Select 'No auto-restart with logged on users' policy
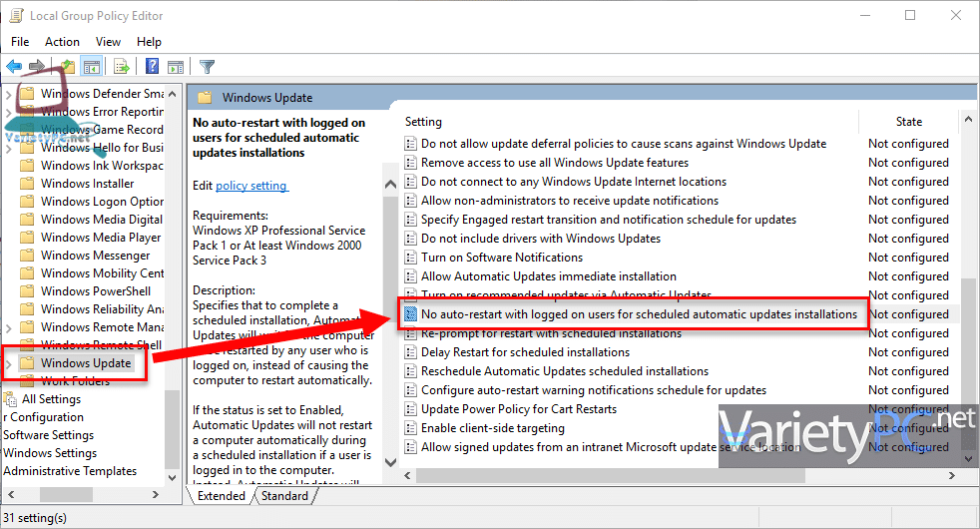 click(x=639, y=313)
